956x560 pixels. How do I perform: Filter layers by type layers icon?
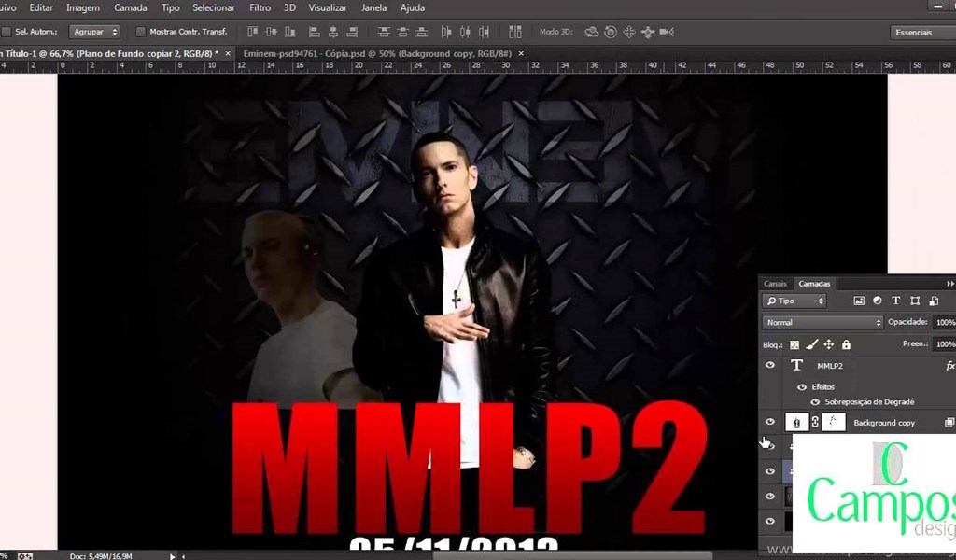895,301
